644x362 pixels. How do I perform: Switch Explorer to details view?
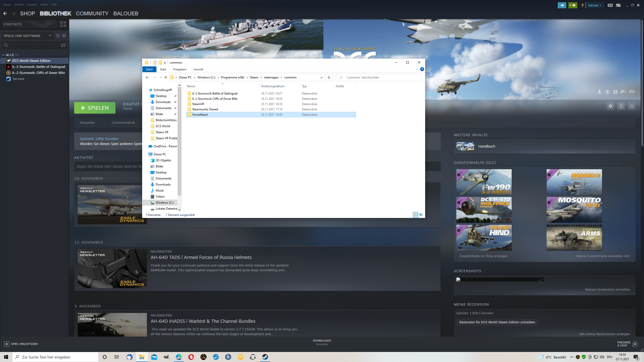[415, 215]
